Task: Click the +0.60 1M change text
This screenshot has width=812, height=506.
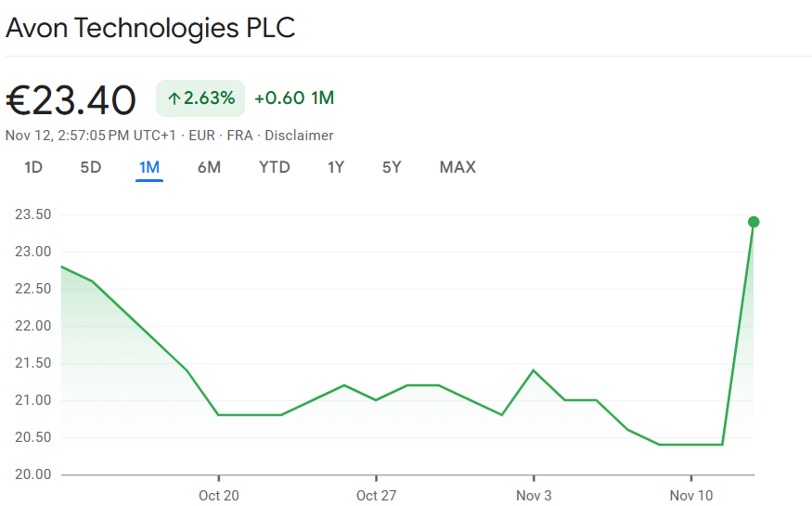Action: pos(294,98)
